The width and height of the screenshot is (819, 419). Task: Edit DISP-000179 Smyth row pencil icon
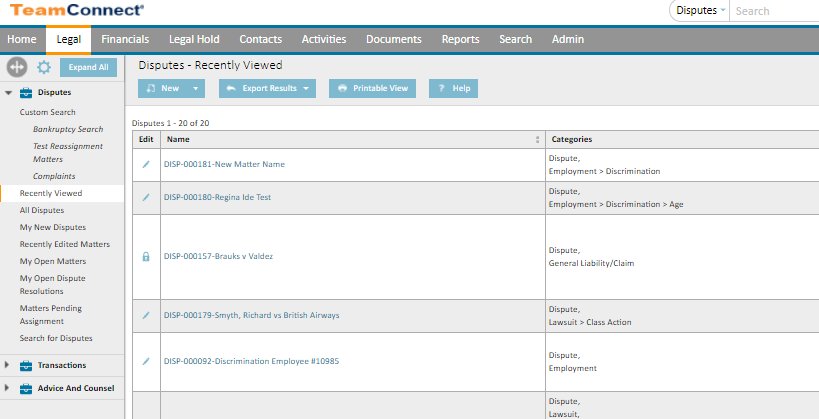pos(146,315)
